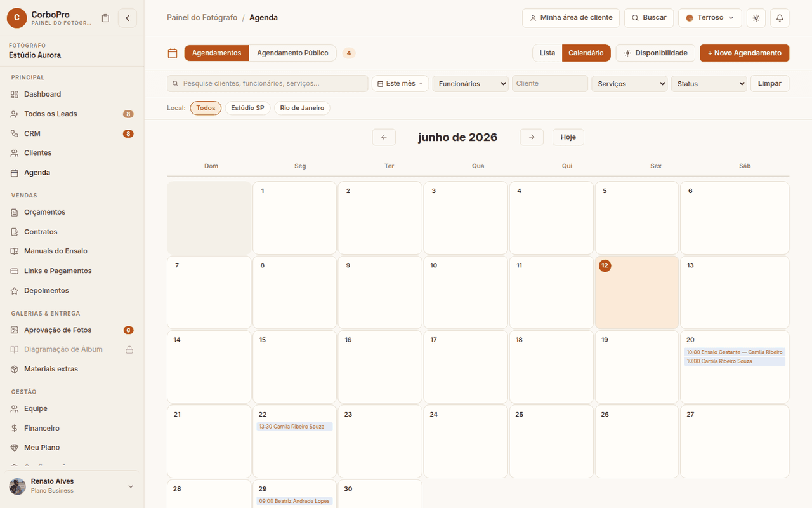Toggle the light theme sun icon
The height and width of the screenshot is (508, 812).
coord(756,18)
